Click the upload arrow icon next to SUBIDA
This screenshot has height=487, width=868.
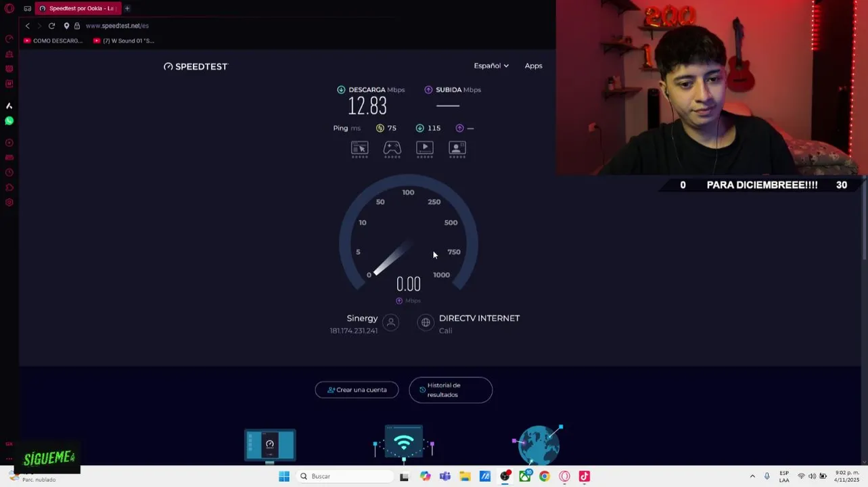[x=428, y=89]
